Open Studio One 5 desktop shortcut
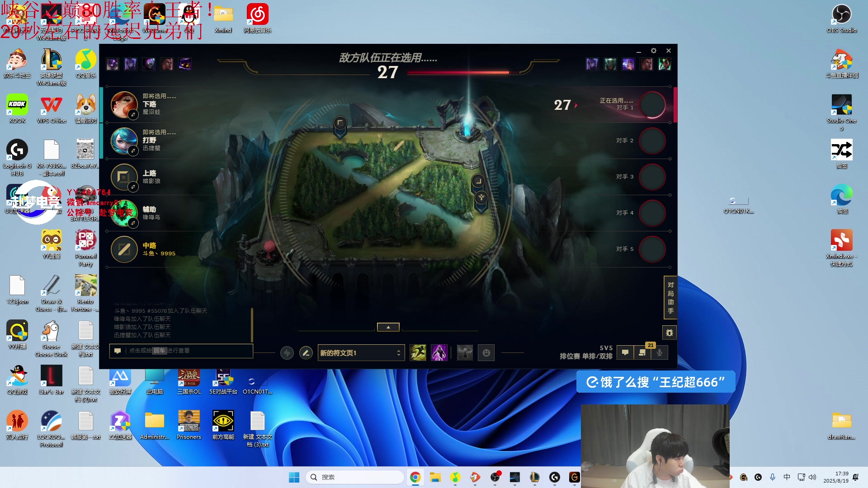The height and width of the screenshot is (488, 868). point(841,113)
